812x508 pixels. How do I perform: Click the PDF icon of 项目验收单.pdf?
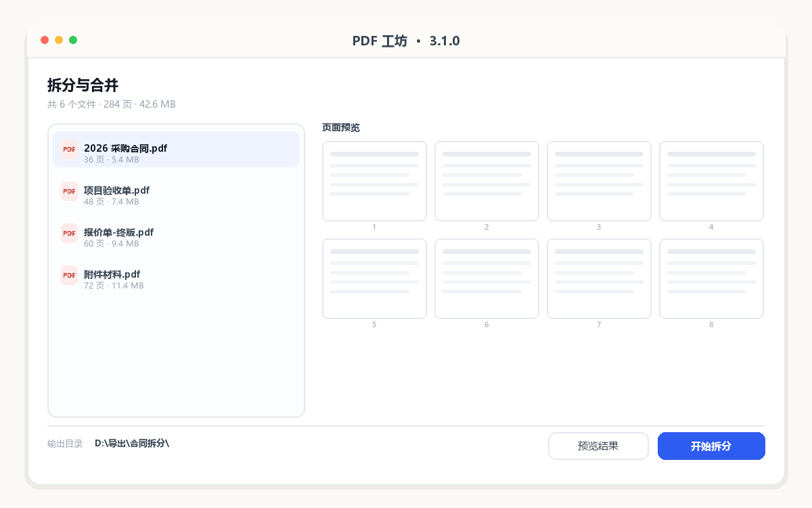69,191
